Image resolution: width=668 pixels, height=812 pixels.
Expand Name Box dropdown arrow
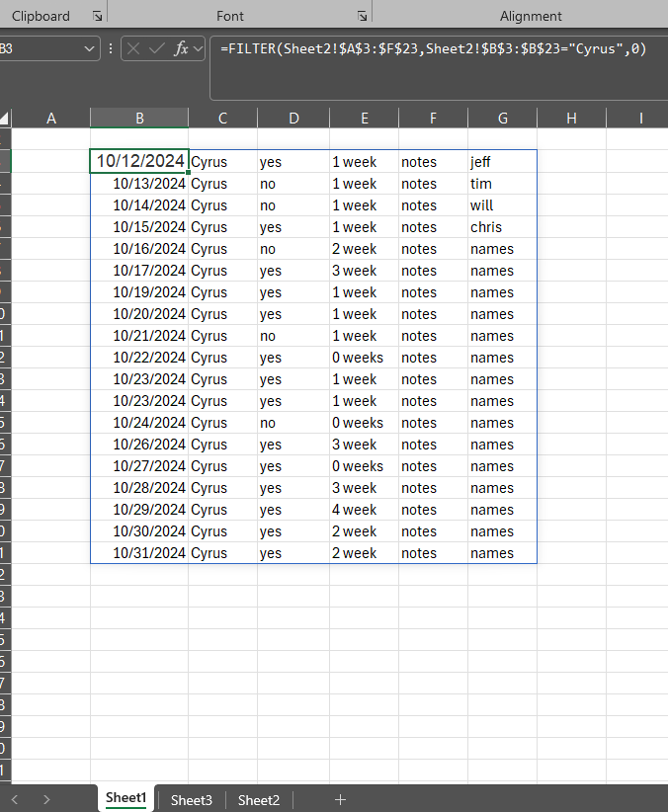(89, 48)
